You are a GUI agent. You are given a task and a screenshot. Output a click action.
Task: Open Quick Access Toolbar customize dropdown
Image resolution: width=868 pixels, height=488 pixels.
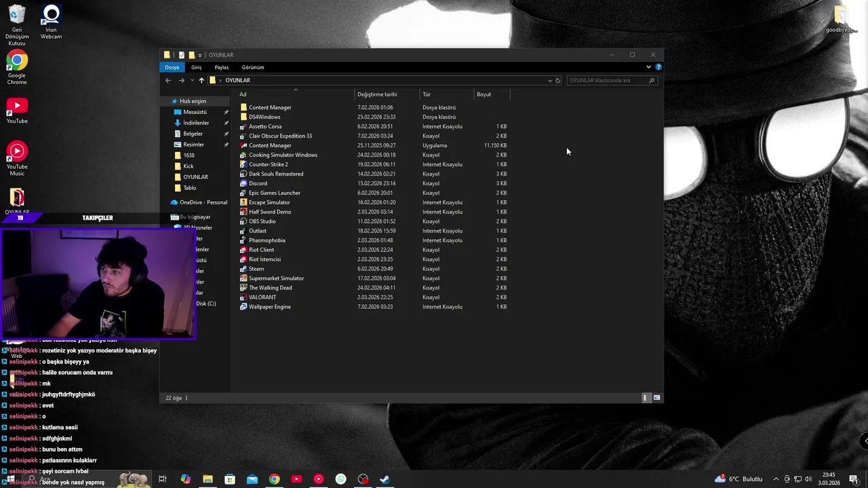point(199,55)
